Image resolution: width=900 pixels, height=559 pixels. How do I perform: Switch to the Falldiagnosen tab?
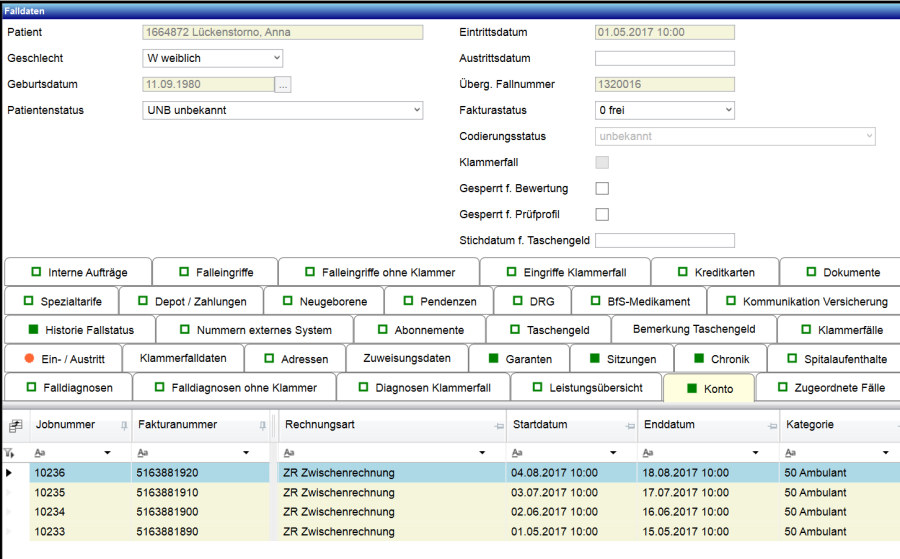click(69, 388)
